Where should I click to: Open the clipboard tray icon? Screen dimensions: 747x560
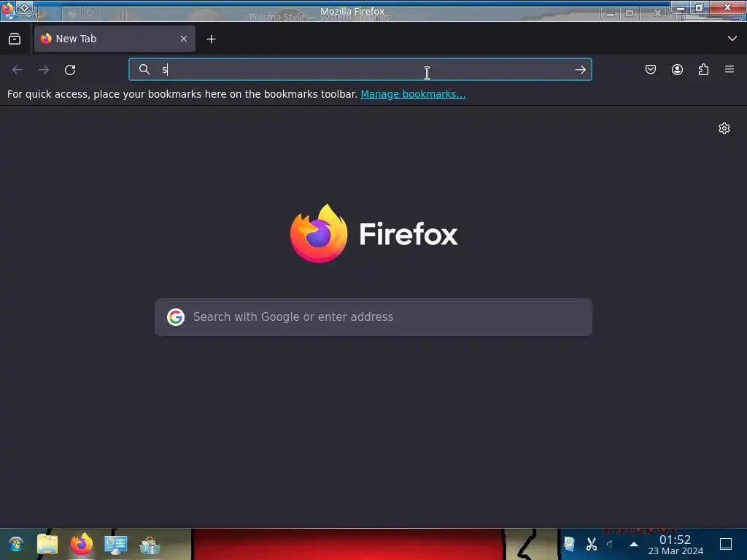point(569,543)
